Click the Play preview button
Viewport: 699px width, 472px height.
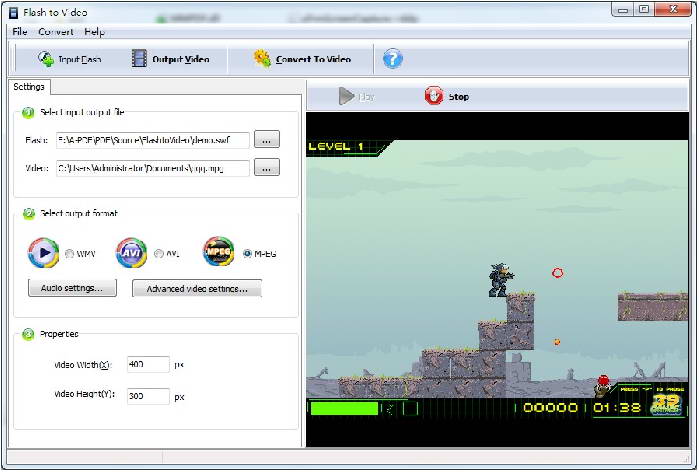pos(356,96)
